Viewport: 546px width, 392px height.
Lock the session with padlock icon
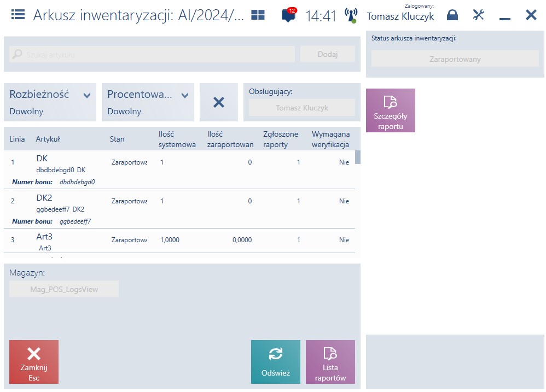click(x=452, y=15)
